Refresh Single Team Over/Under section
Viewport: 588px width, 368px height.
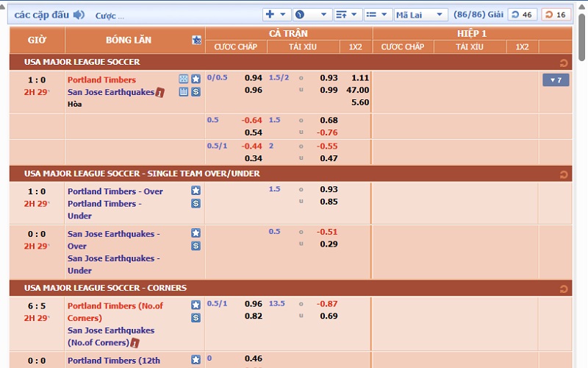tap(563, 174)
